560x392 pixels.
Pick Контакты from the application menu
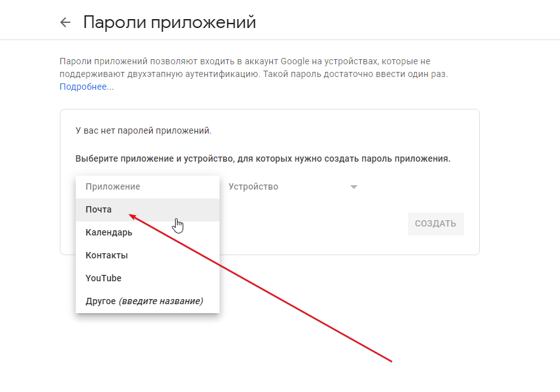(x=148, y=255)
